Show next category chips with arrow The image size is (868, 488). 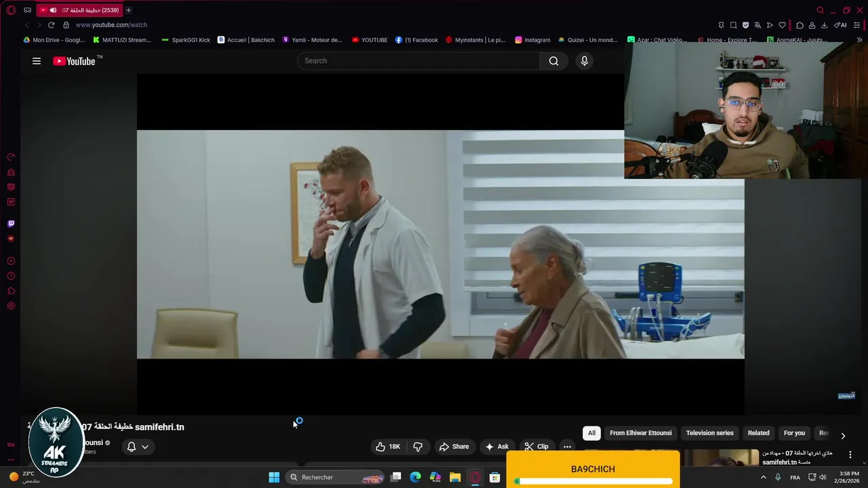tap(843, 436)
